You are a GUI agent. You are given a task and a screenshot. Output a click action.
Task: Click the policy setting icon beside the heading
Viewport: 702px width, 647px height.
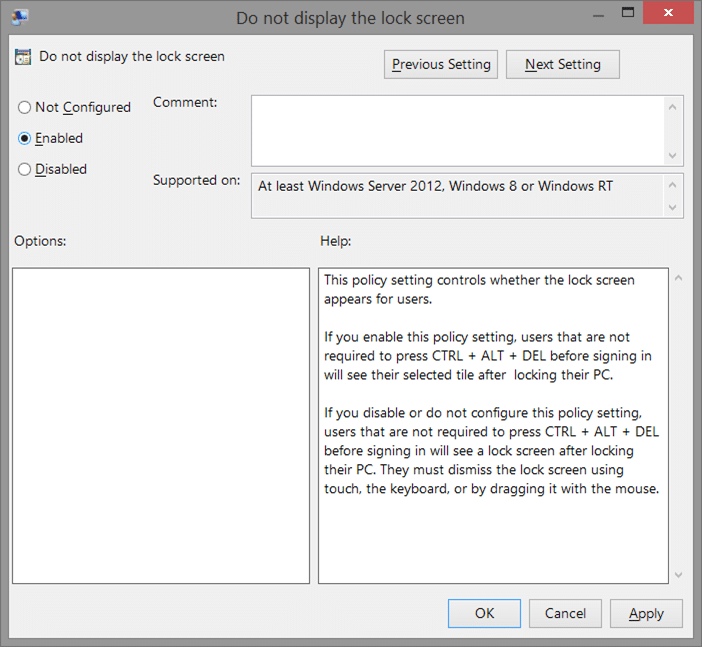pyautogui.click(x=23, y=57)
